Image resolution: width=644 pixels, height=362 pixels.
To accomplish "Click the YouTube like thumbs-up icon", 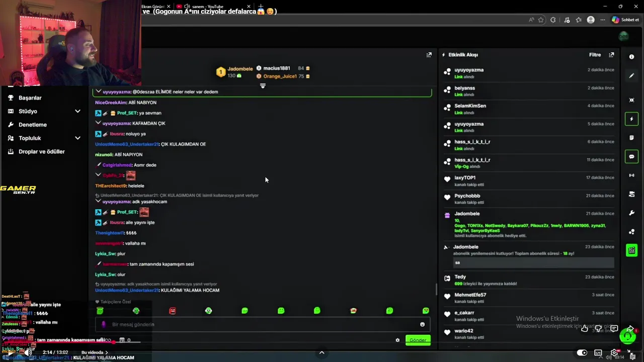I will [x=584, y=329].
